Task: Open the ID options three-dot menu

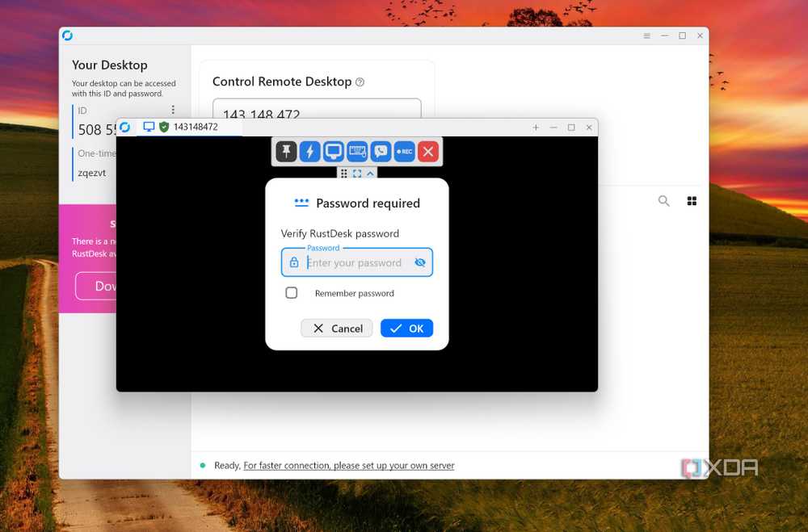Action: pyautogui.click(x=173, y=110)
